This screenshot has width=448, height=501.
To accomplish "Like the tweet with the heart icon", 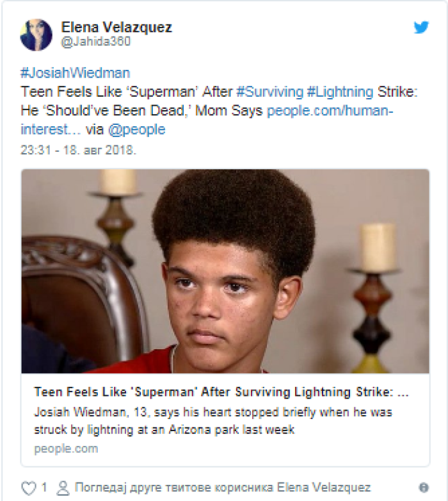I will click(x=29, y=488).
